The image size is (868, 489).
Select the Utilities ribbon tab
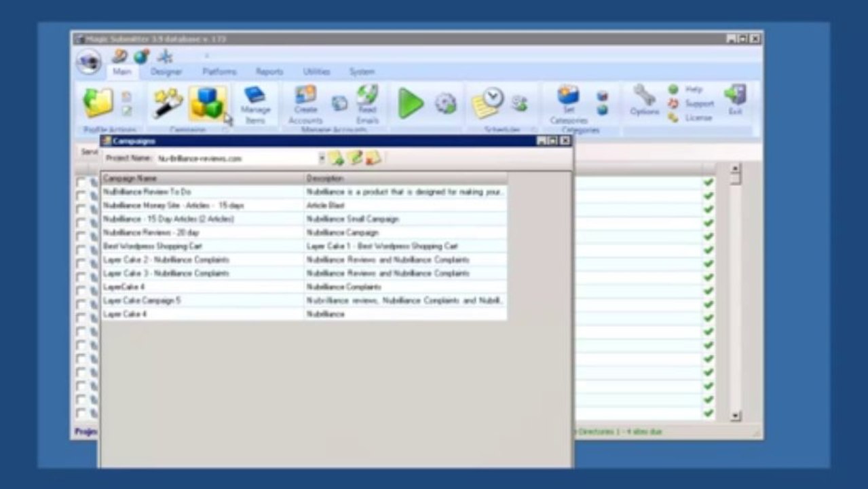316,71
